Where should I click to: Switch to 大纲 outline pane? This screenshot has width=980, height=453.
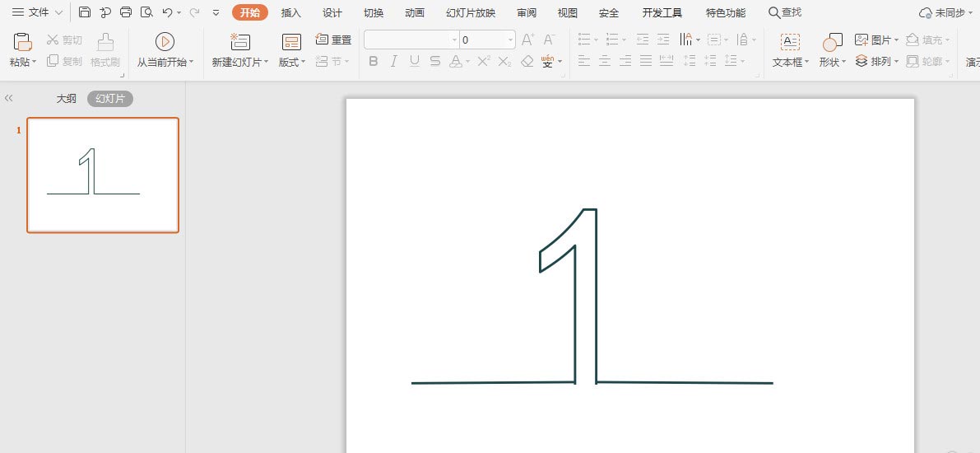click(67, 99)
